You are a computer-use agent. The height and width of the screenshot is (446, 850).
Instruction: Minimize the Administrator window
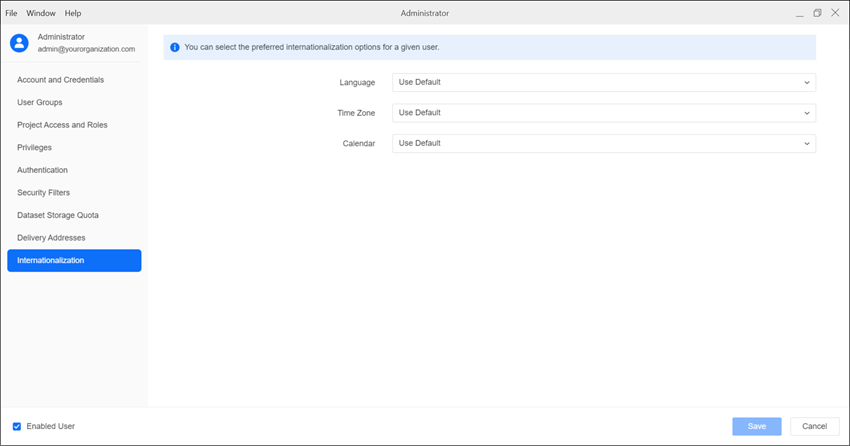point(799,13)
